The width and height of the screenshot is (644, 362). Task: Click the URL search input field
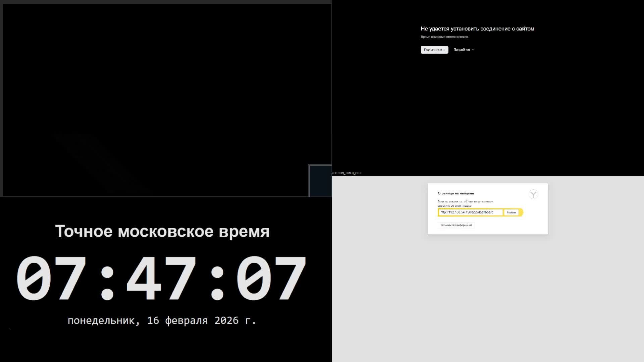[x=470, y=212]
